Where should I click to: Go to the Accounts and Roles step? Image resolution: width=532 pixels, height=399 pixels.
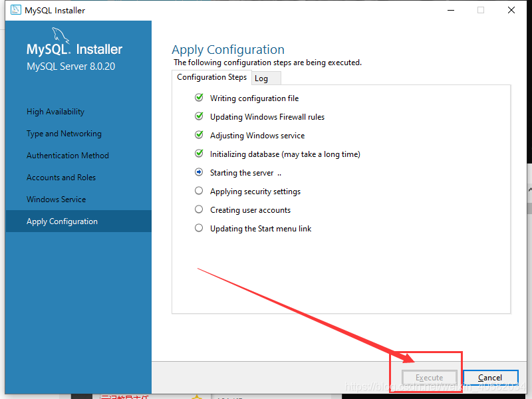(61, 178)
